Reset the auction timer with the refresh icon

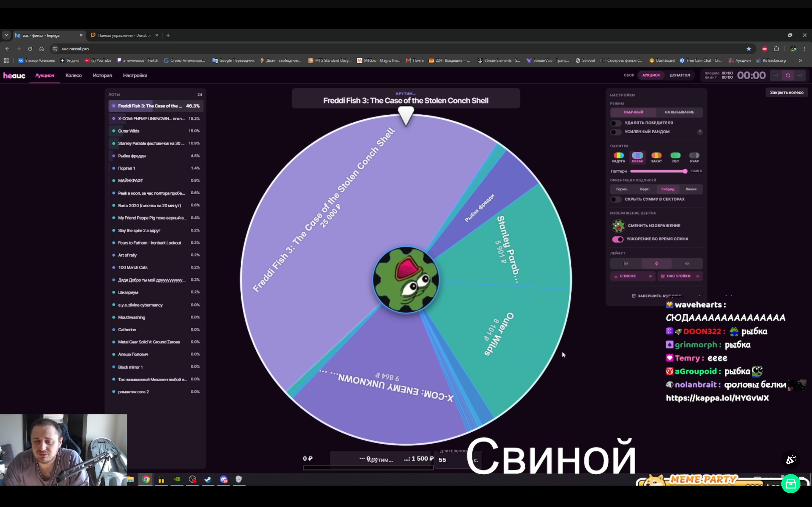pyautogui.click(x=788, y=75)
